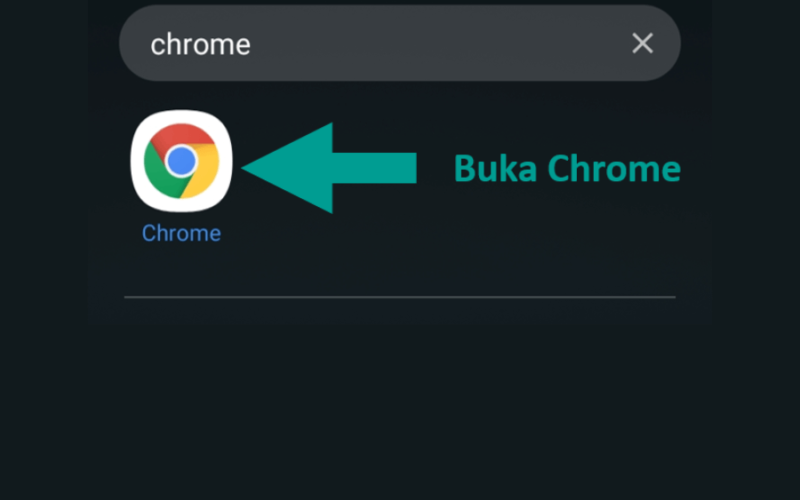Click the word Buka in the teal caption
The width and height of the screenshot is (800, 500).
tap(495, 168)
